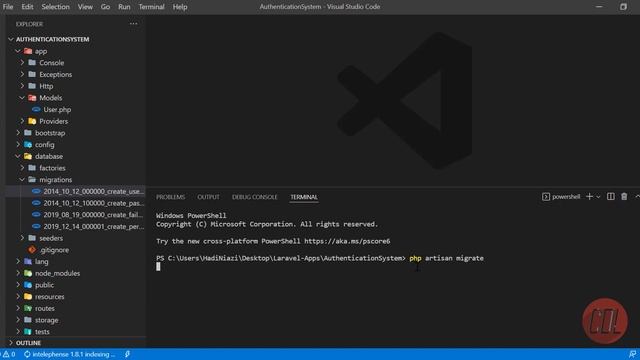The height and width of the screenshot is (360, 640).
Task: Click the config folder icon
Action: [x=28, y=144]
